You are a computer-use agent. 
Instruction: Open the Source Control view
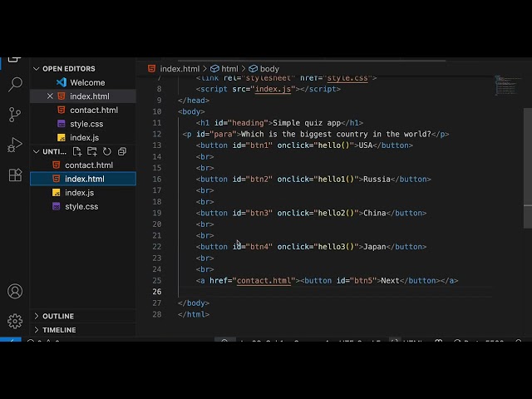15,115
